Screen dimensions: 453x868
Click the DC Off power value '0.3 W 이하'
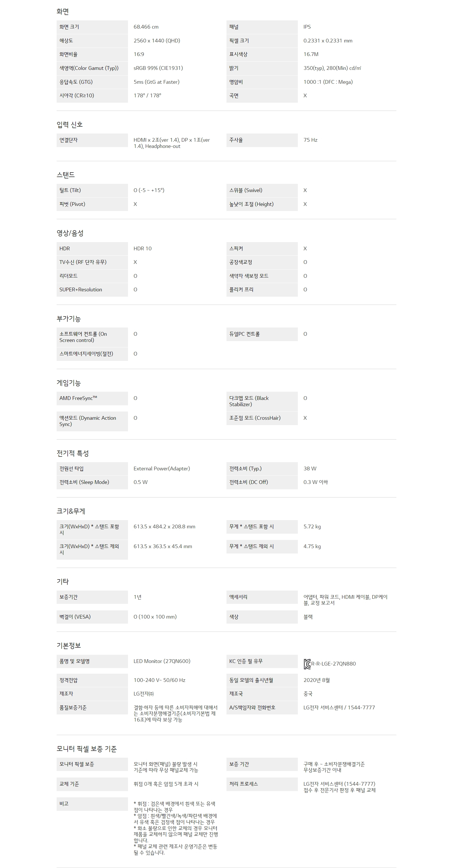tap(316, 482)
